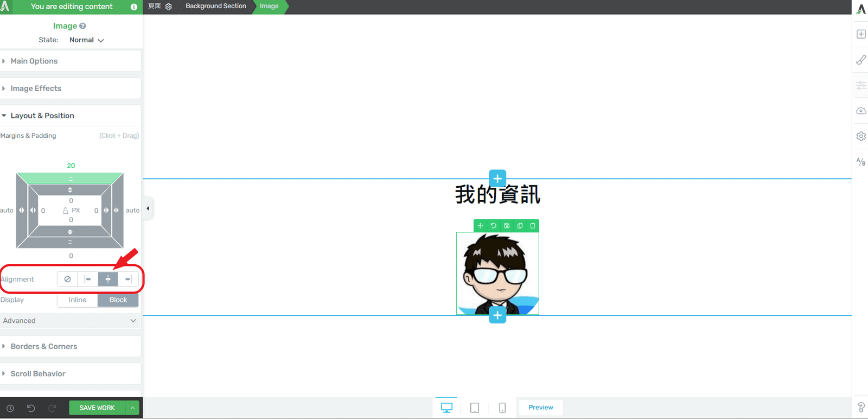
Task: Undo the last change in bottom bar
Action: 31,408
